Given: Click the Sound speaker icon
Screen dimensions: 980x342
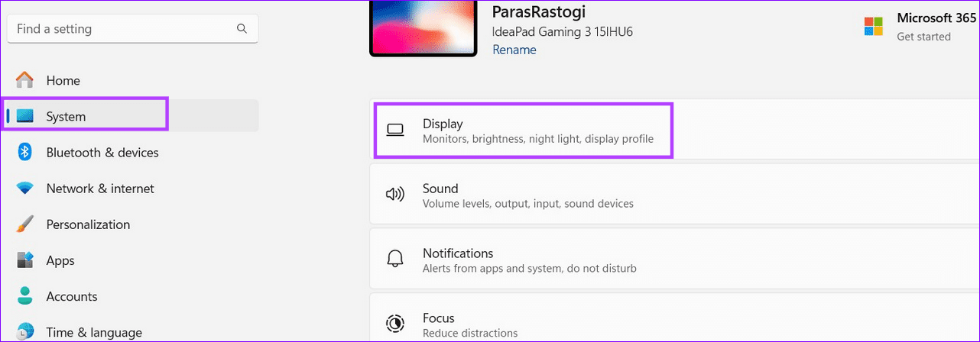Looking at the screenshot, I should (x=394, y=195).
